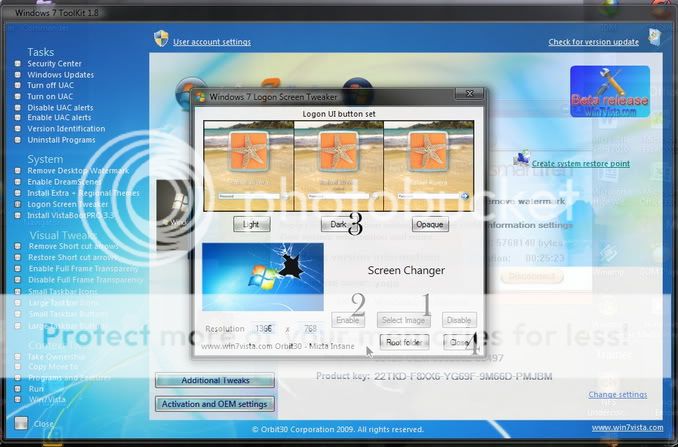Click the Beta release Win7Vista banner
Screen dimensions: 678x447
click(610, 91)
